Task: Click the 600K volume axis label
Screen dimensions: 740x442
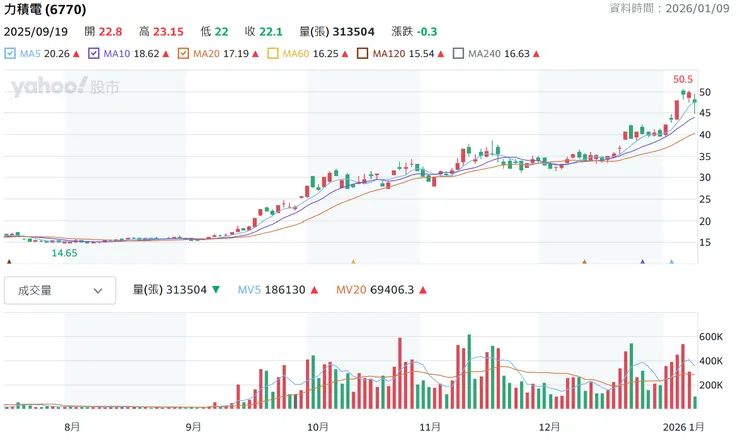Action: [711, 337]
